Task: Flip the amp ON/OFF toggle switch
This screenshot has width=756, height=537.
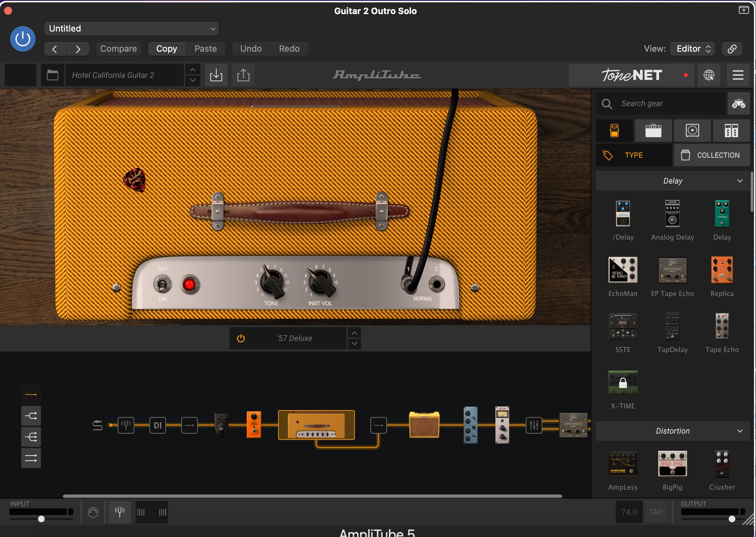Action: 163,285
